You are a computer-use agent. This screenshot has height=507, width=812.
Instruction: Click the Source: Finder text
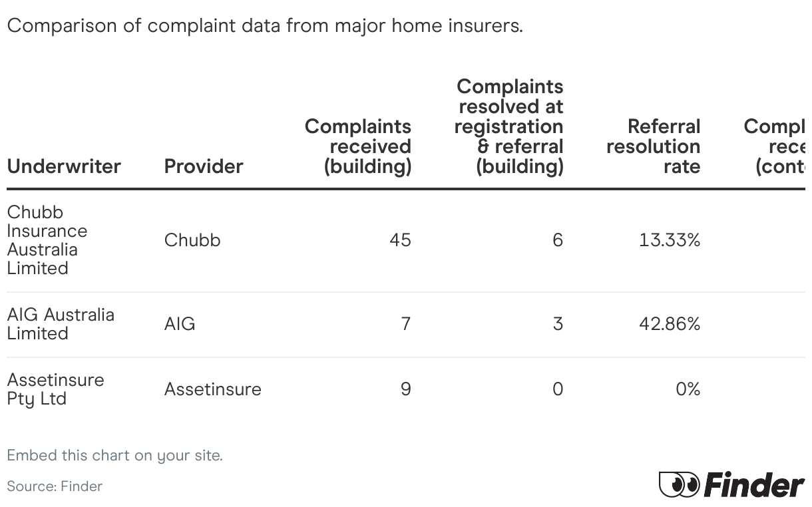coord(55,486)
